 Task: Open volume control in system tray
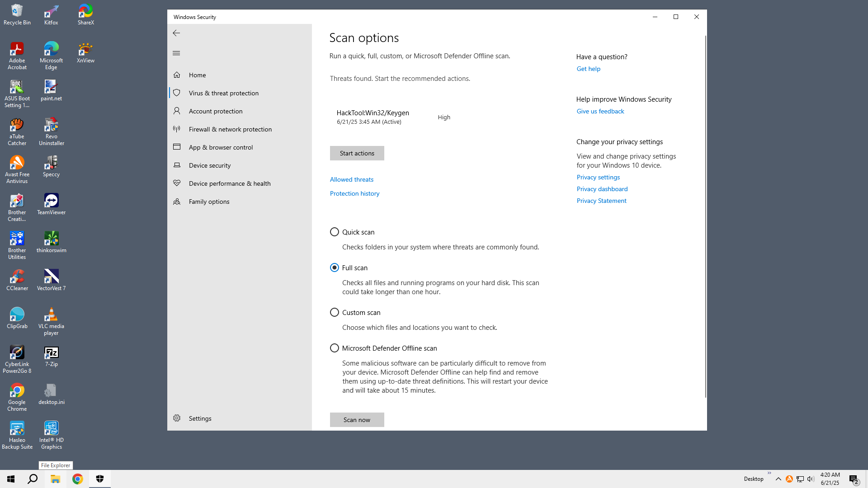point(811,479)
